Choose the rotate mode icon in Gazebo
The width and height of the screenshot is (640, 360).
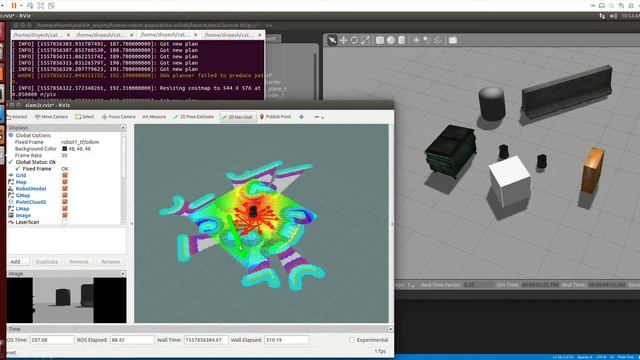354,40
